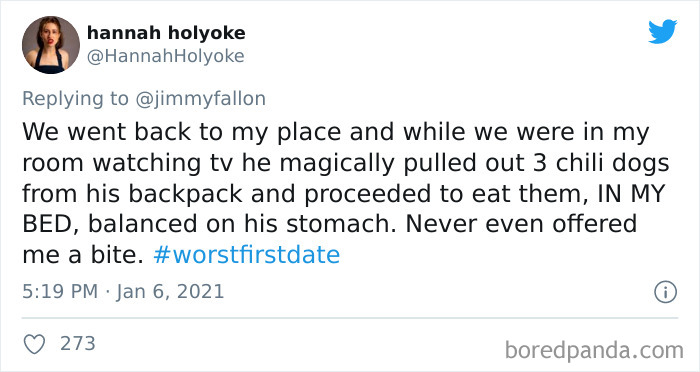The width and height of the screenshot is (700, 372).
Task: Visit the @jimmyfallon mention
Action: pos(200,99)
